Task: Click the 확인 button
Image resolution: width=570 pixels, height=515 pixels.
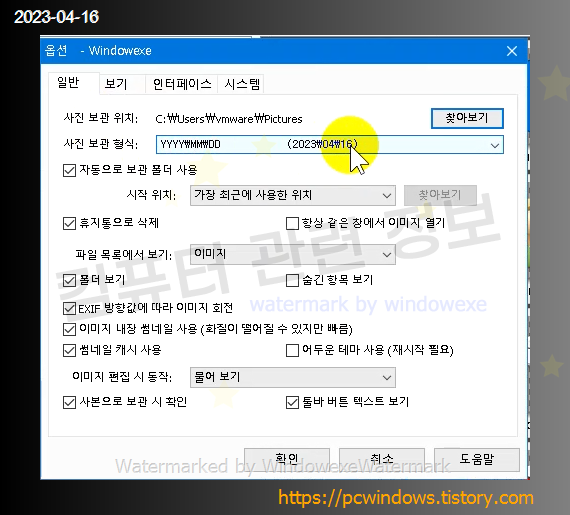Action: [287, 459]
